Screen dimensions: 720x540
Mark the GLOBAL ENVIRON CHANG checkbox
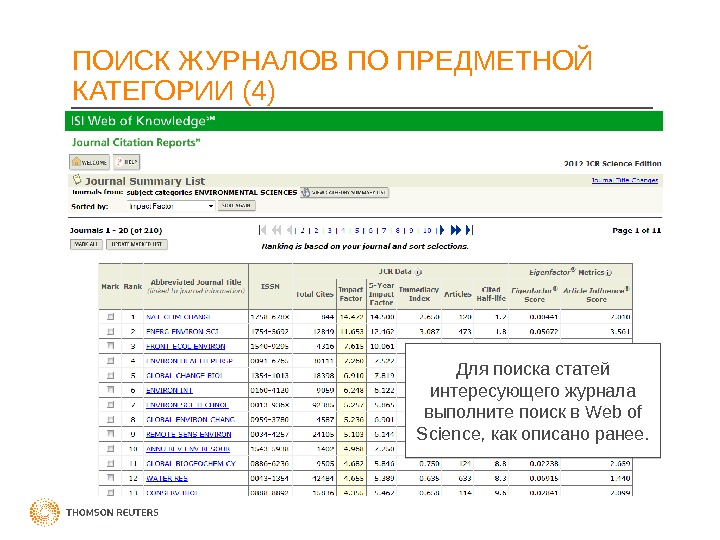pyautogui.click(x=110, y=420)
